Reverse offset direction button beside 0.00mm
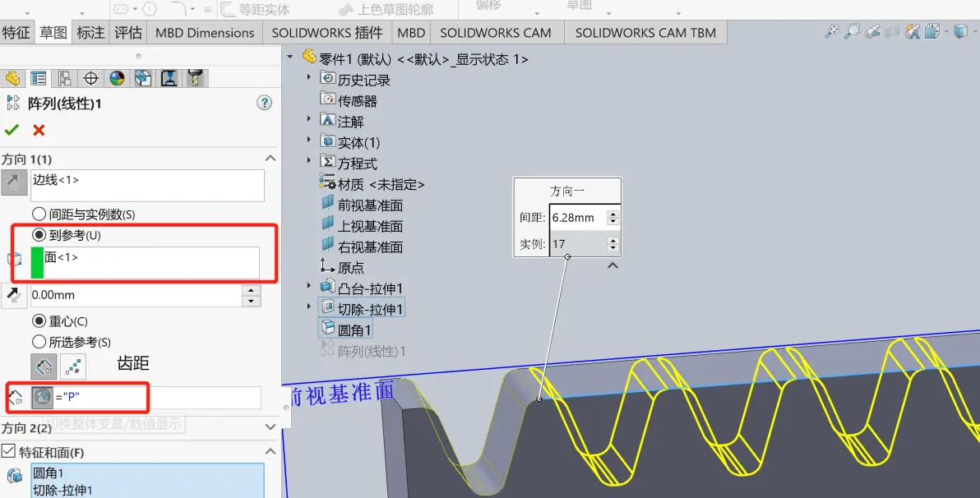980x498 pixels. [x=13, y=295]
